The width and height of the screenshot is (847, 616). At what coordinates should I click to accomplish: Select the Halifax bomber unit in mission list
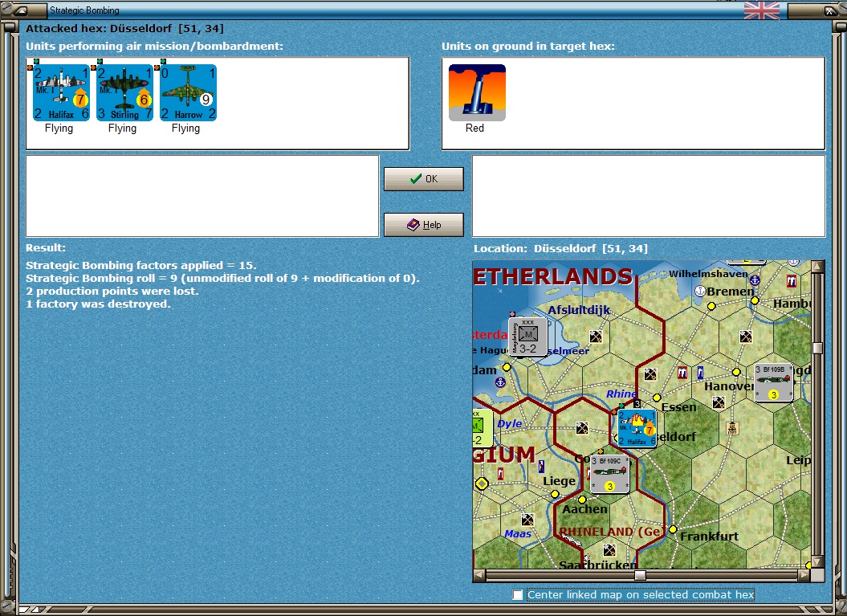[x=62, y=92]
